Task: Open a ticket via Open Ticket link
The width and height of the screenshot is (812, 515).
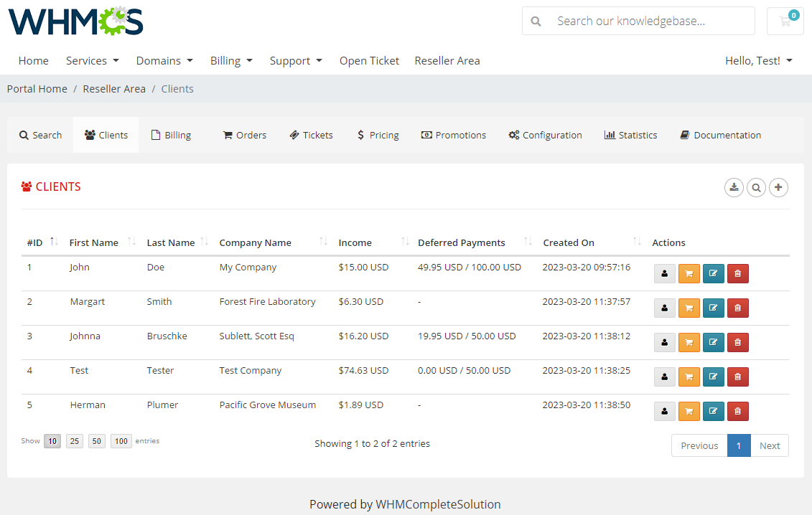Action: tap(369, 60)
